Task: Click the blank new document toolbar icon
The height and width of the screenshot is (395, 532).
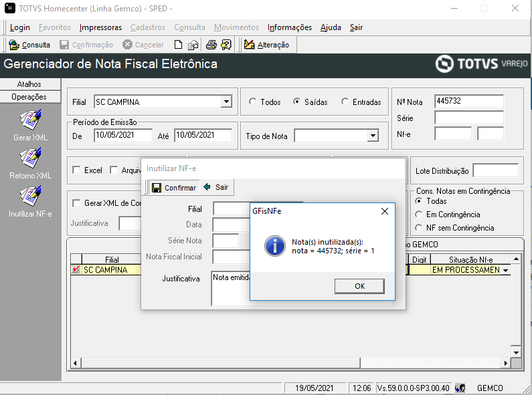Action: click(x=178, y=45)
